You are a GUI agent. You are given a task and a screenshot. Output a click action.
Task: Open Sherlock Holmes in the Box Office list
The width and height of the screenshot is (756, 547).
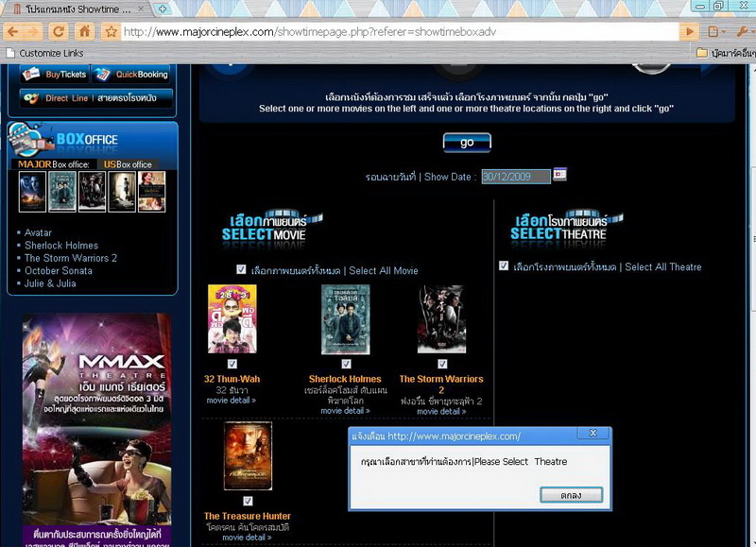(x=61, y=246)
